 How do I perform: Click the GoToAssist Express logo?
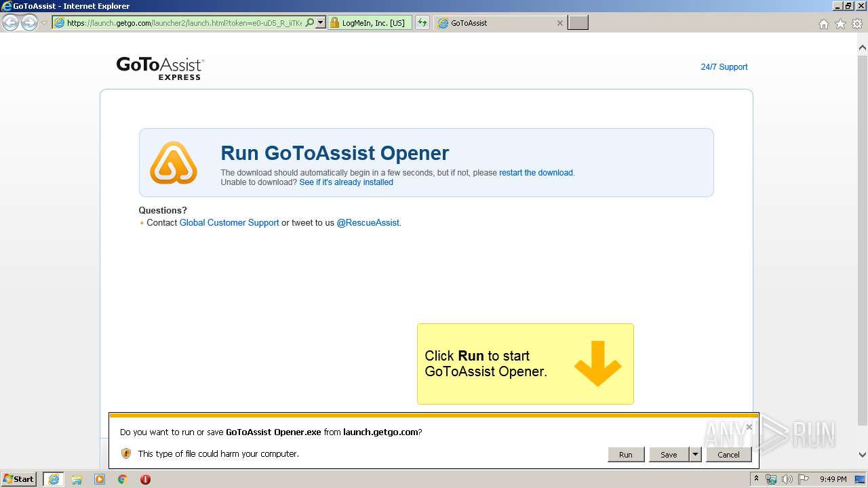point(160,68)
